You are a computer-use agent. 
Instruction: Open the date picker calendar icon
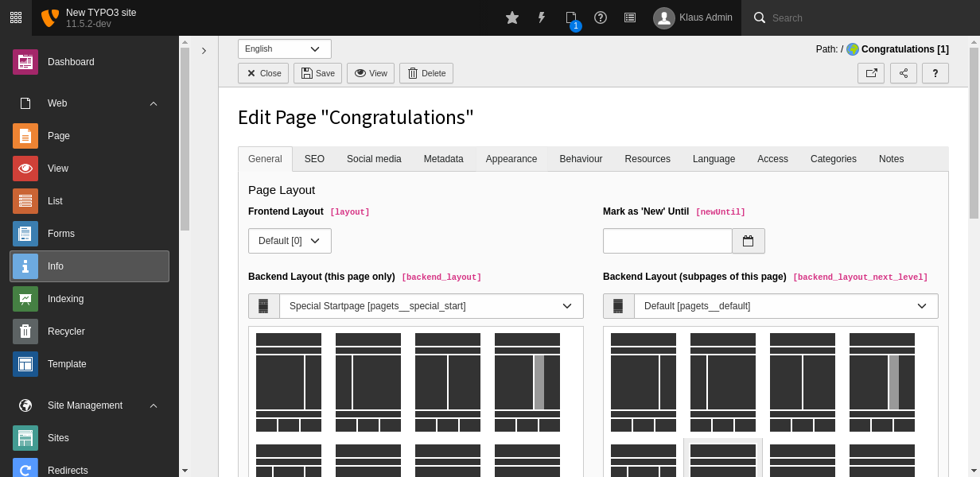[748, 241]
